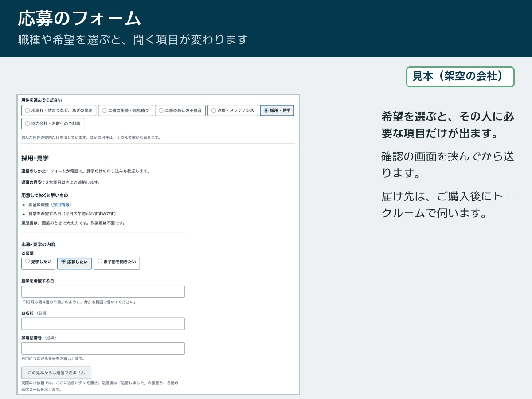Click the text 届け先は、ご購入後にトークルームで伺います。

click(x=448, y=204)
